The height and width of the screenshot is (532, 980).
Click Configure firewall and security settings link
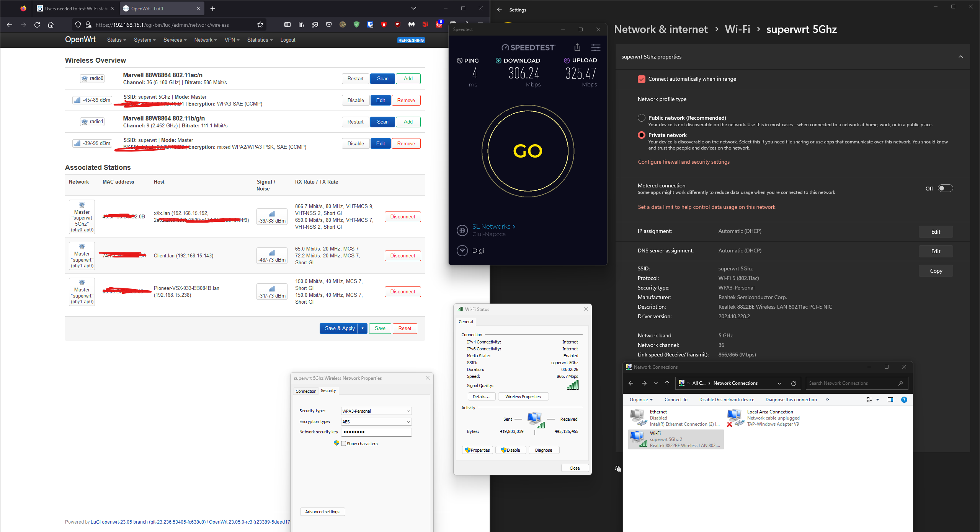click(684, 162)
